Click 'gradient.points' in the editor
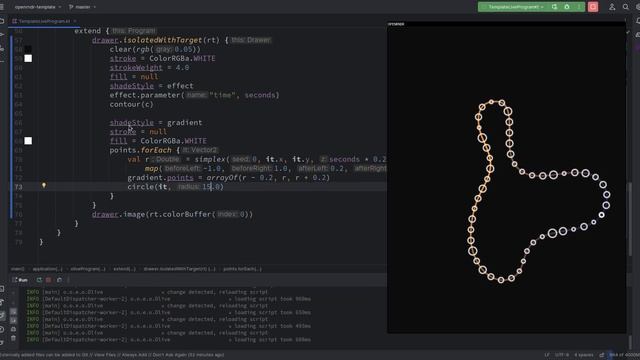The image size is (640, 360). point(160,178)
